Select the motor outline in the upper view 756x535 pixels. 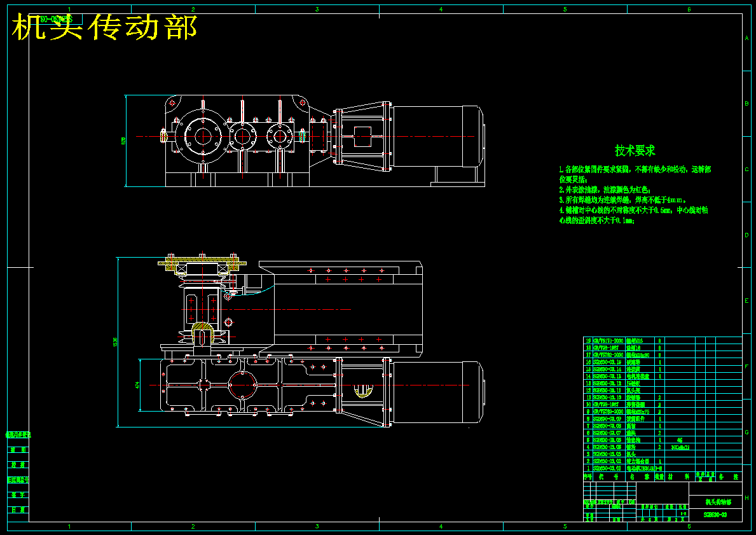[x=436, y=137]
